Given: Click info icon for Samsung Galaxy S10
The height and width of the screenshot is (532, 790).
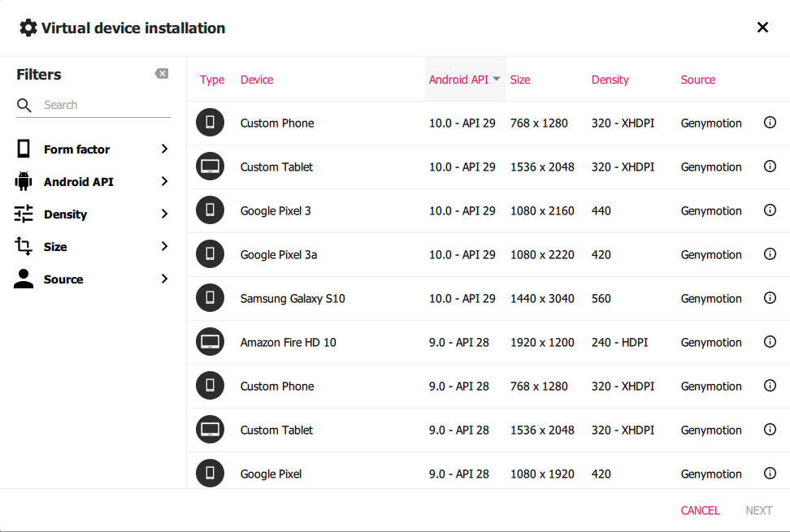Looking at the screenshot, I should tap(770, 298).
